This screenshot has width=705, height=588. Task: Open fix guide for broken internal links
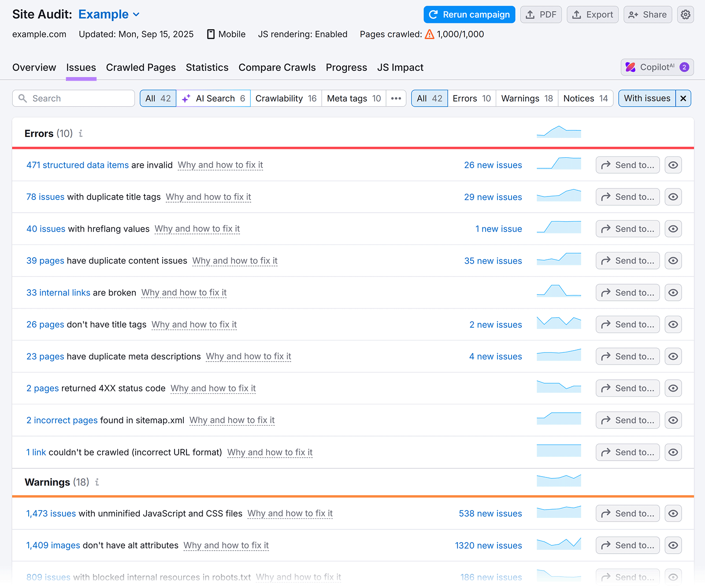coord(184,292)
